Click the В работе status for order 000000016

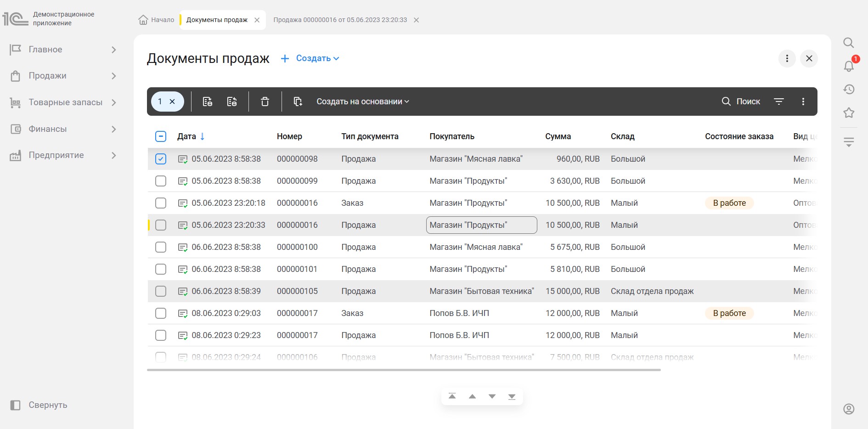(729, 203)
